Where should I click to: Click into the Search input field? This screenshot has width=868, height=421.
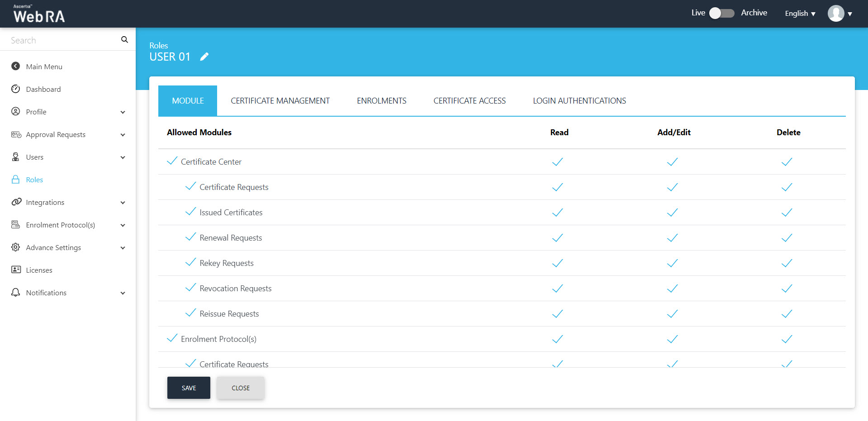click(63, 40)
